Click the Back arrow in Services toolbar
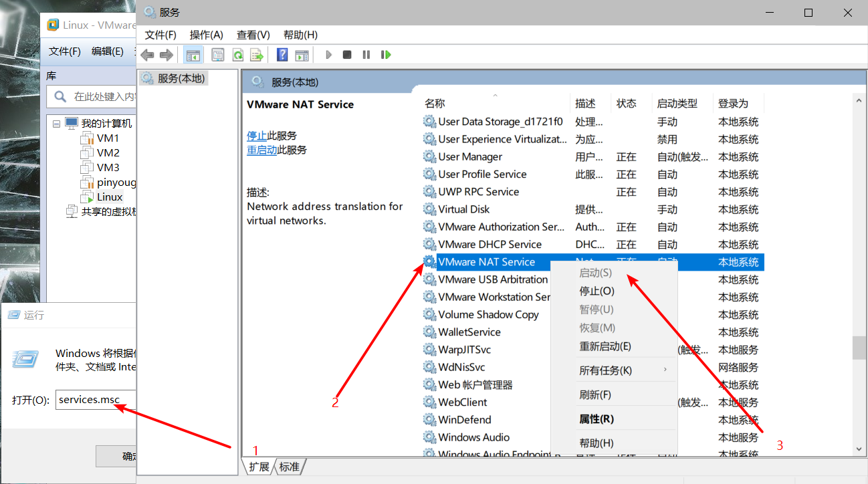Viewport: 868px width, 484px height. tap(147, 55)
